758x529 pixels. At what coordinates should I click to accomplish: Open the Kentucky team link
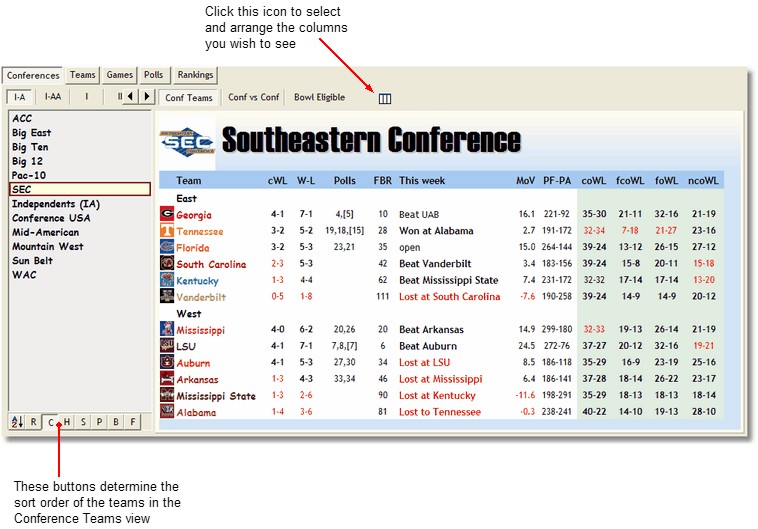click(197, 280)
